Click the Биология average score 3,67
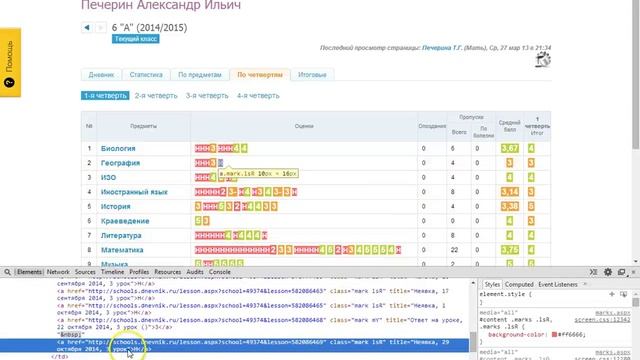The height and width of the screenshot is (360, 640). [x=509, y=149]
